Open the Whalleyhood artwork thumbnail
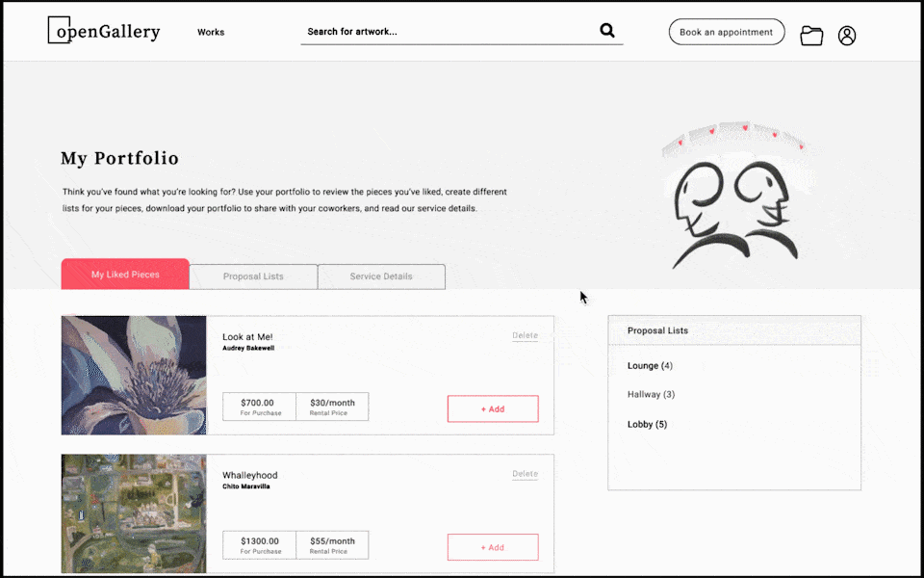The image size is (924, 578). [134, 513]
